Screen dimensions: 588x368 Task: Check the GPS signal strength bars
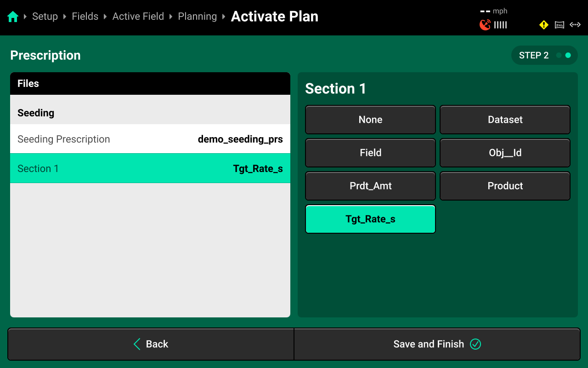click(x=501, y=25)
